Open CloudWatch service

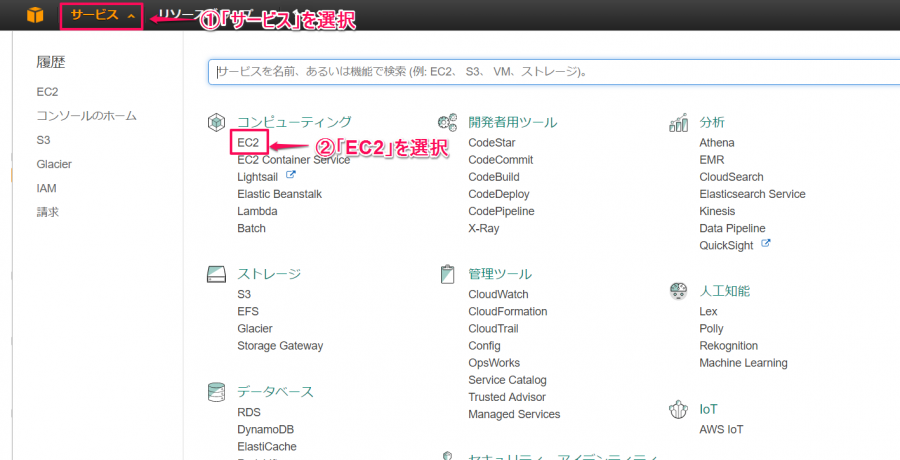tap(498, 295)
